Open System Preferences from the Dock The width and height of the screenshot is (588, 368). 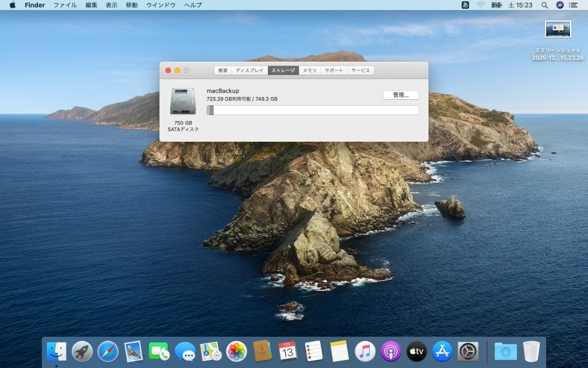(467, 352)
